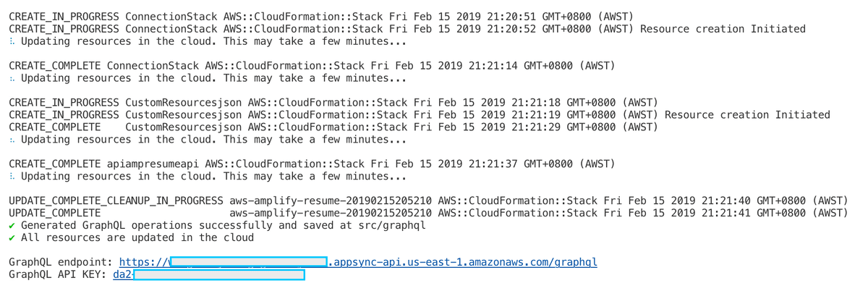Click the spinner below CustomResourcesjson CREATE_COMPLETE line
Viewport: 868px width, 291px height.
(12, 140)
